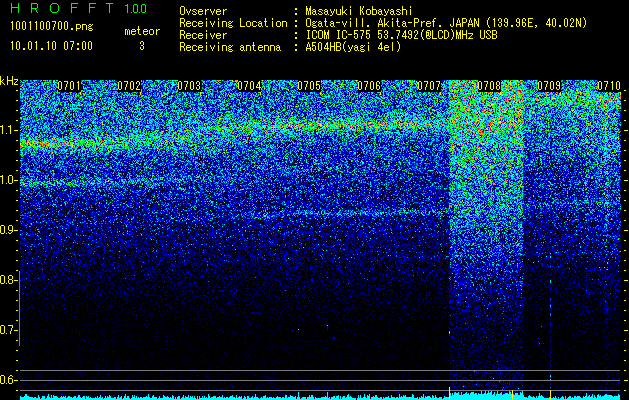Screen dimensions: 629x400
Task: Click the 0.9 frequency axis label
Action: click(8, 230)
